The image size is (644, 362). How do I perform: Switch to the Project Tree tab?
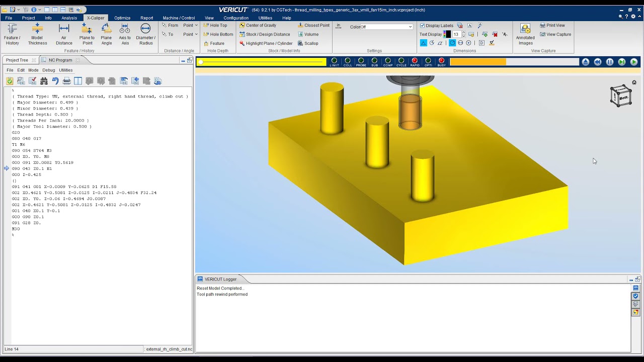tap(17, 60)
